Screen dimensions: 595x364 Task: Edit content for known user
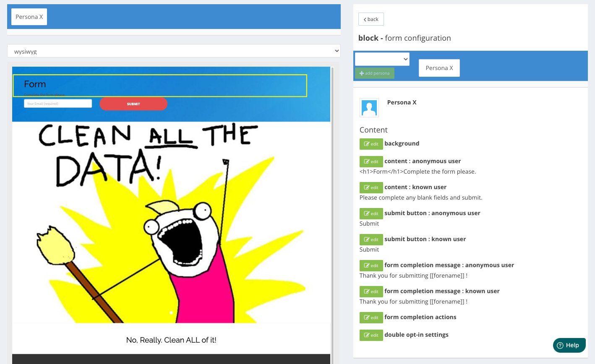[x=371, y=187]
